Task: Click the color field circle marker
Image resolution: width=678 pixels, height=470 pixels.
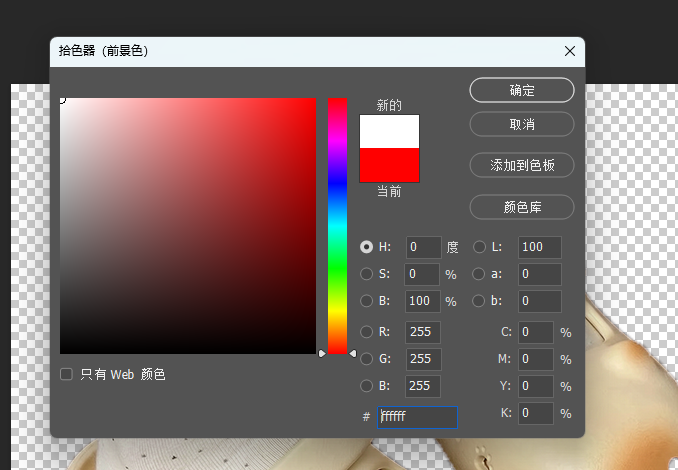Action: (62, 100)
